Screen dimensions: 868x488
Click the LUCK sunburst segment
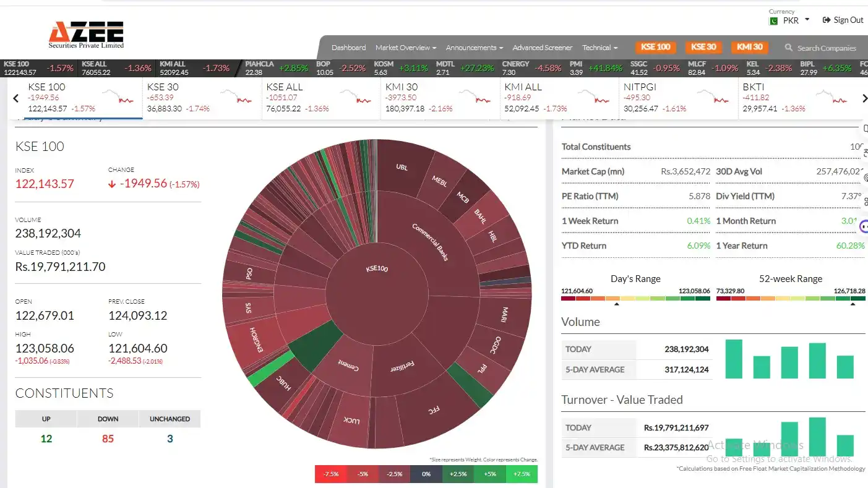coord(351,419)
